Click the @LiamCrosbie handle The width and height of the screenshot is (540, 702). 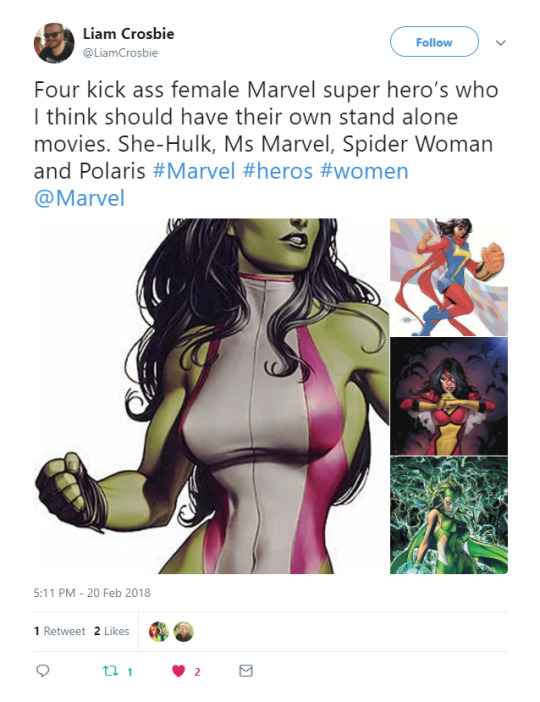tap(120, 53)
